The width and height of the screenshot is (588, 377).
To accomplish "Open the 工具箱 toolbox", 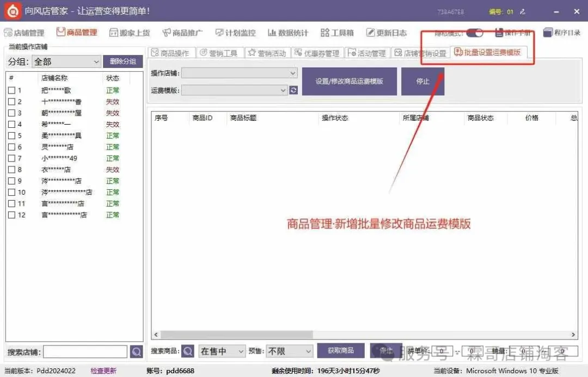I will point(337,33).
